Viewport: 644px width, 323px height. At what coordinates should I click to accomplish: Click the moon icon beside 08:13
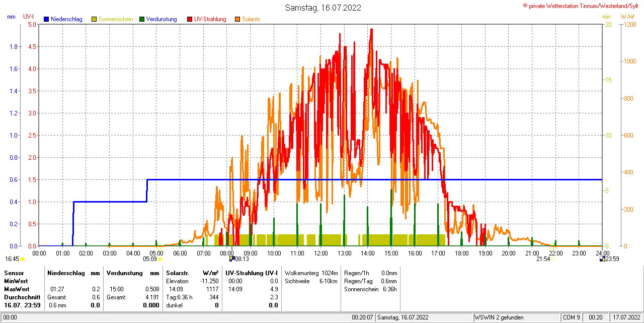(x=232, y=259)
